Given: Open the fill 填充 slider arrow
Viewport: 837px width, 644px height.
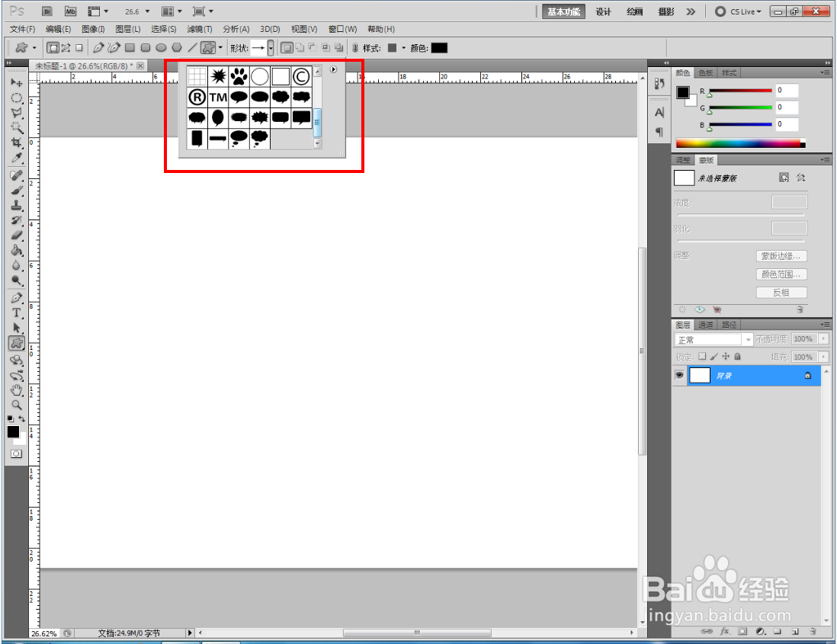Looking at the screenshot, I should coord(824,357).
